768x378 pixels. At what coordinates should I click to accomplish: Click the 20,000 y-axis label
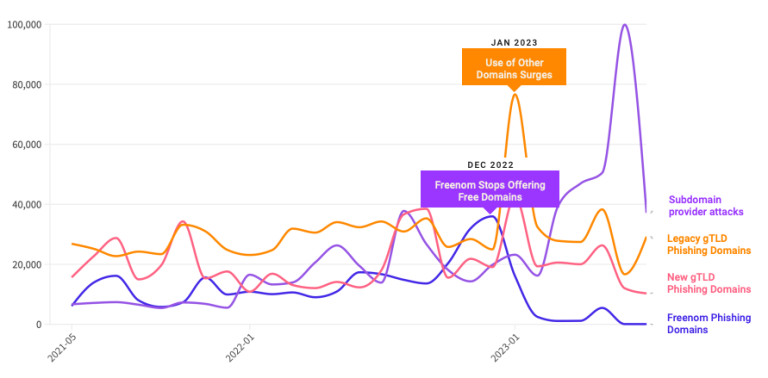[x=29, y=264]
